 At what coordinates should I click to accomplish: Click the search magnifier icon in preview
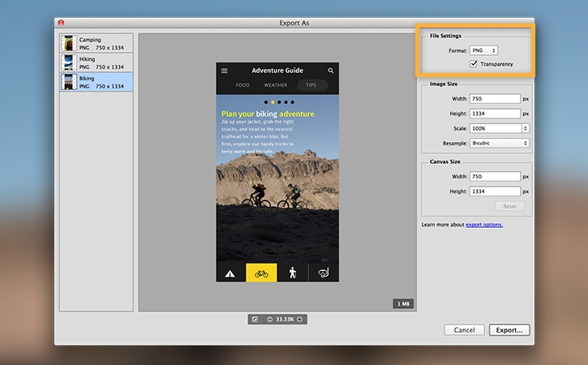(x=330, y=71)
